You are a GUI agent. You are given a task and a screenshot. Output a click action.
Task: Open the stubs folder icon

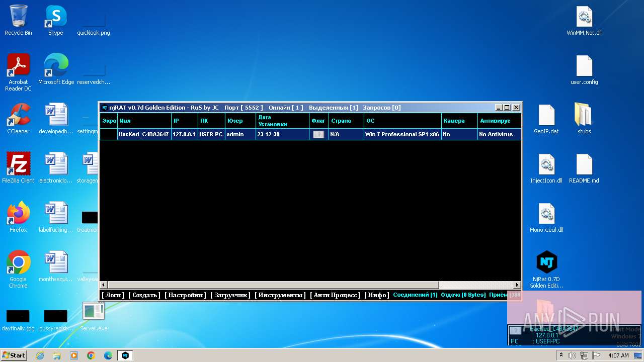coord(584,119)
